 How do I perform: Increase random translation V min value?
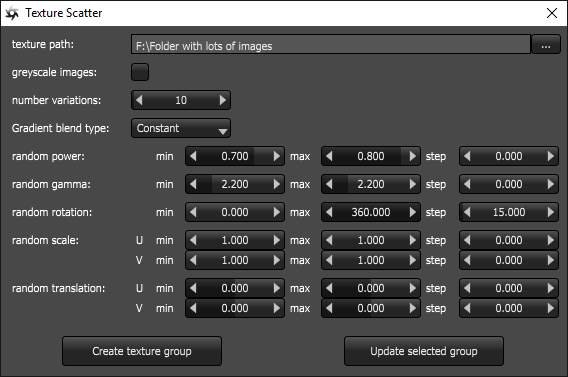tap(277, 308)
